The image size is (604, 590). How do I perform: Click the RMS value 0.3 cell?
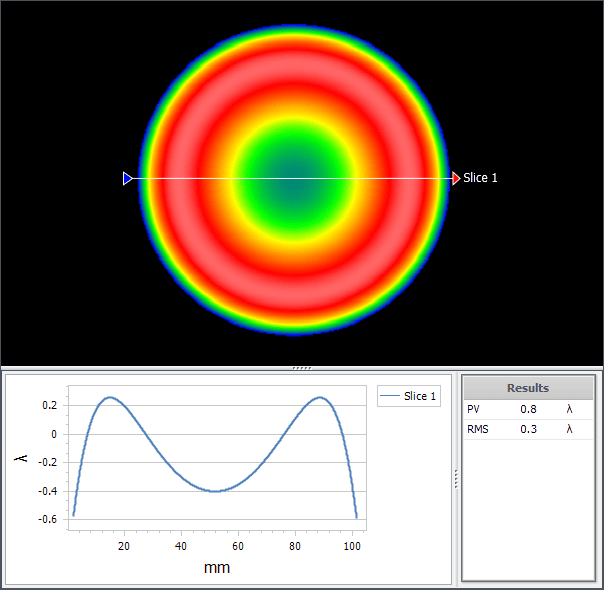[x=528, y=429]
